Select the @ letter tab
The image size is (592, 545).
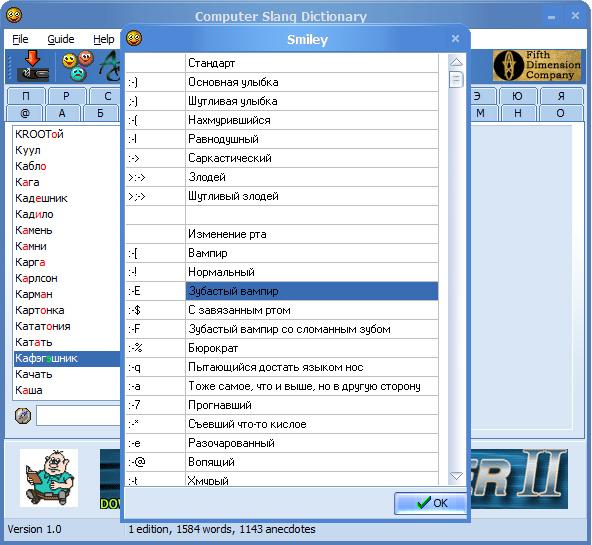pyautogui.click(x=25, y=113)
